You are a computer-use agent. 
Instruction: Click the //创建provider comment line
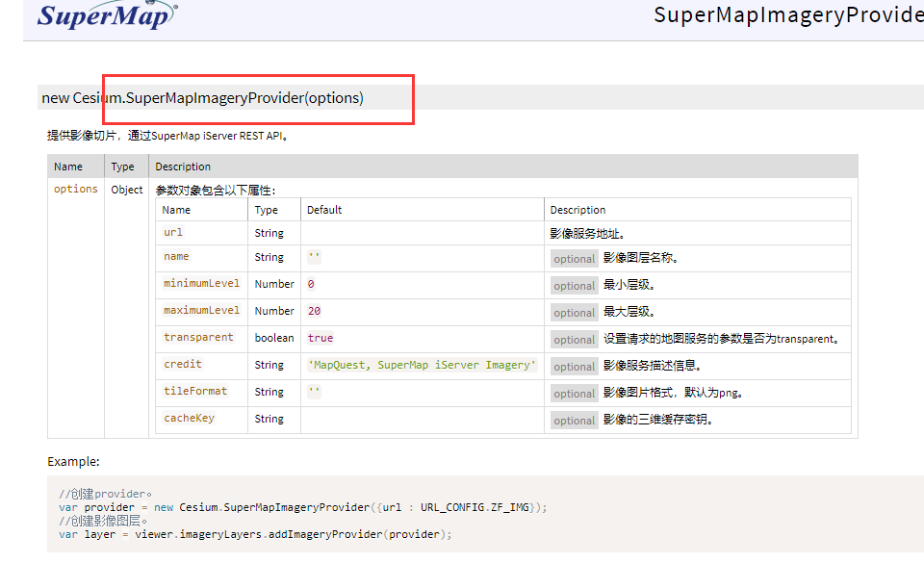(x=105, y=494)
